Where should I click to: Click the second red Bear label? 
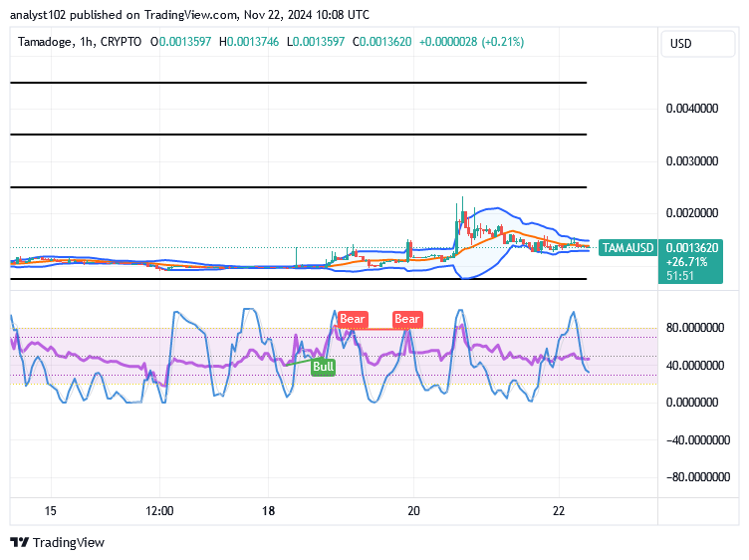tap(407, 319)
